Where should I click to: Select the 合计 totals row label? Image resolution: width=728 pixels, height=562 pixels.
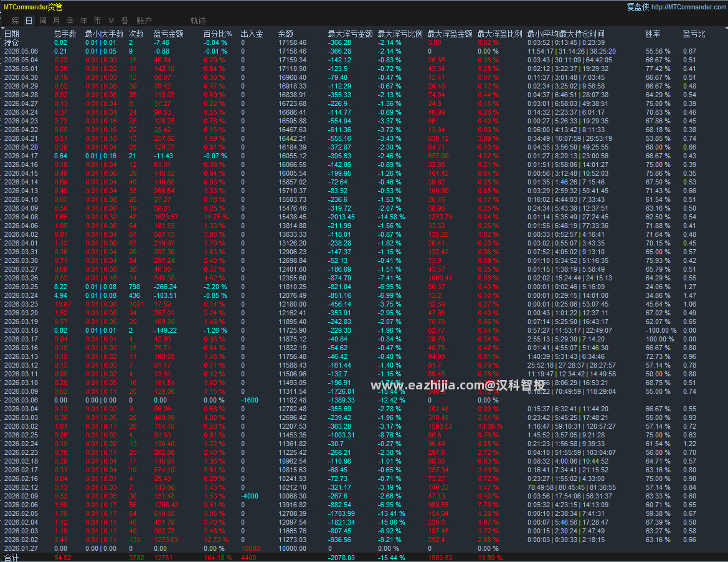click(x=12, y=558)
